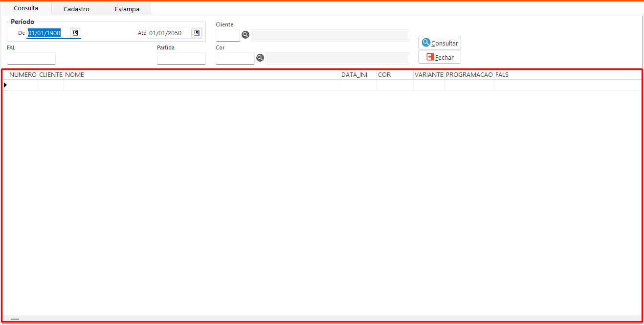This screenshot has width=644, height=325.
Task: Focus the Partida text field
Action: (181, 58)
